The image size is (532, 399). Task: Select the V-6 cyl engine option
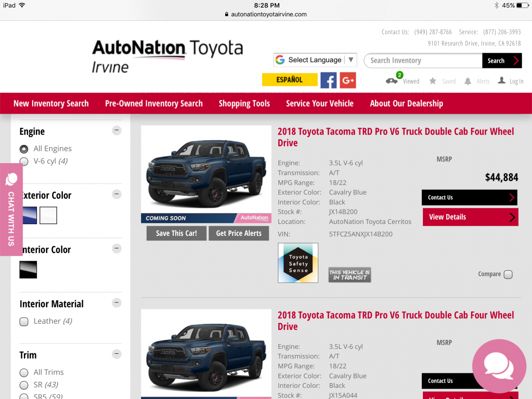click(24, 161)
